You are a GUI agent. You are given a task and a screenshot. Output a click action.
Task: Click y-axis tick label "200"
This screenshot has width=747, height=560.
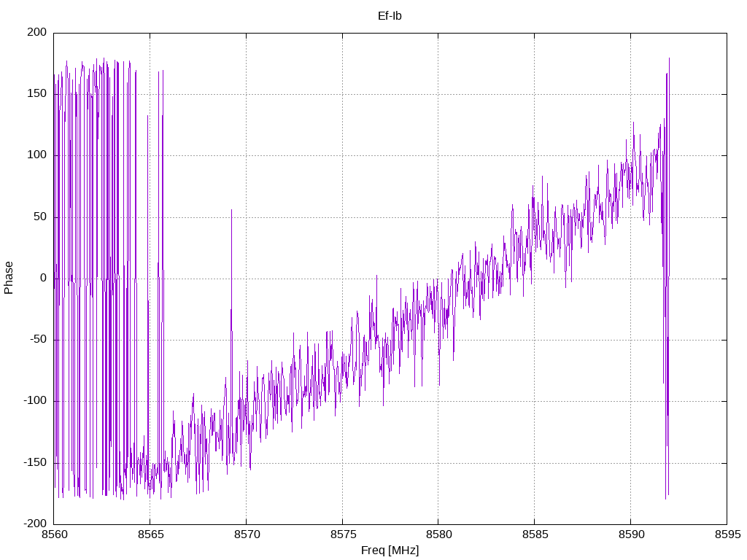[37, 32]
